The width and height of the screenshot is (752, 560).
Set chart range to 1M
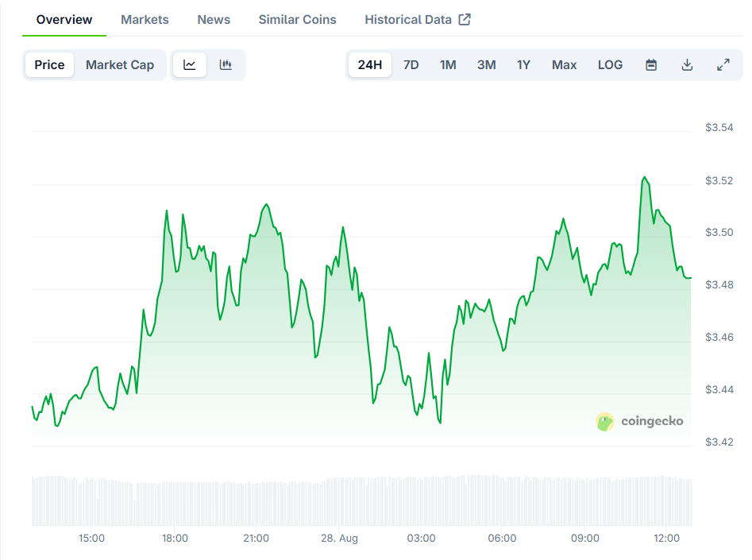(448, 65)
